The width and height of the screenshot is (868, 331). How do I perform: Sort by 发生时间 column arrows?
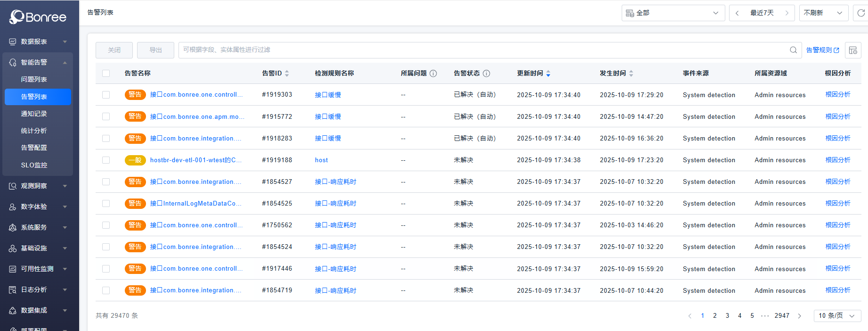pyautogui.click(x=631, y=74)
